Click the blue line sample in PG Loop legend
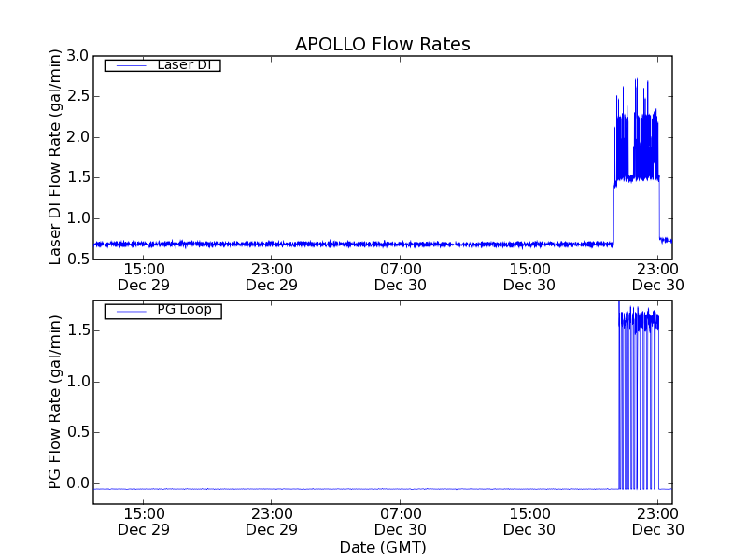This screenshot has width=747, height=560. click(128, 311)
